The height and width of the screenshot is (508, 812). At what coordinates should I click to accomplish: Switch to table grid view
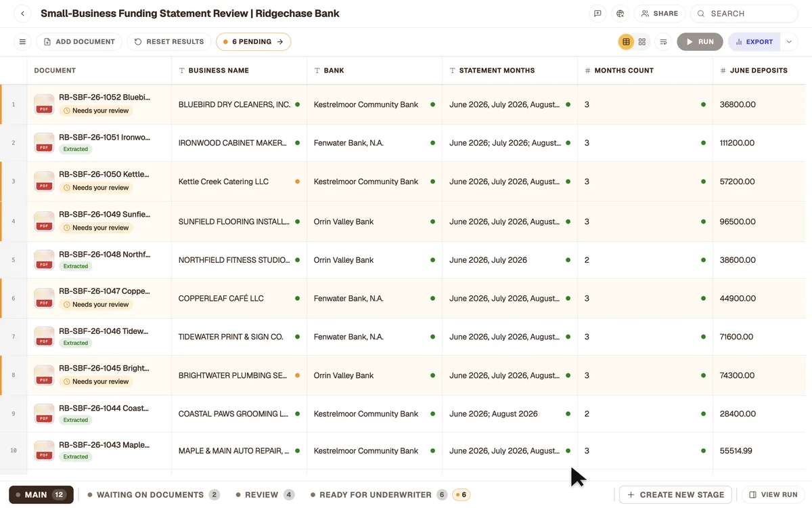tap(626, 42)
